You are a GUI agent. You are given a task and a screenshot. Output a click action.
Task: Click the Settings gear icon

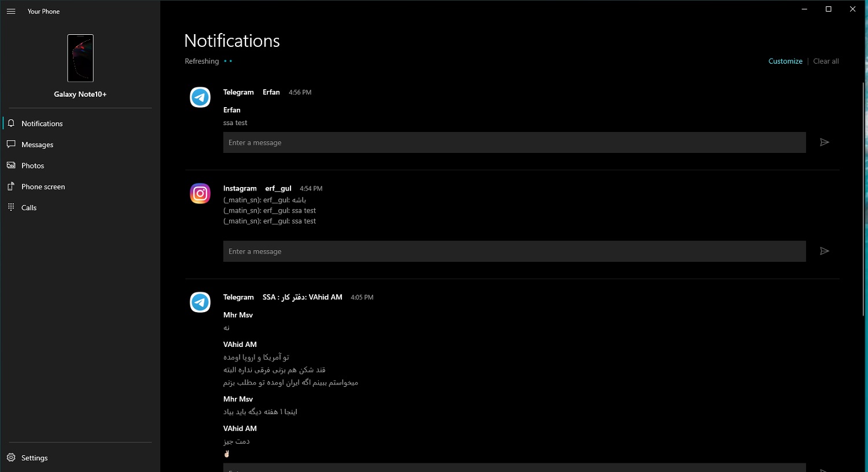pos(11,458)
